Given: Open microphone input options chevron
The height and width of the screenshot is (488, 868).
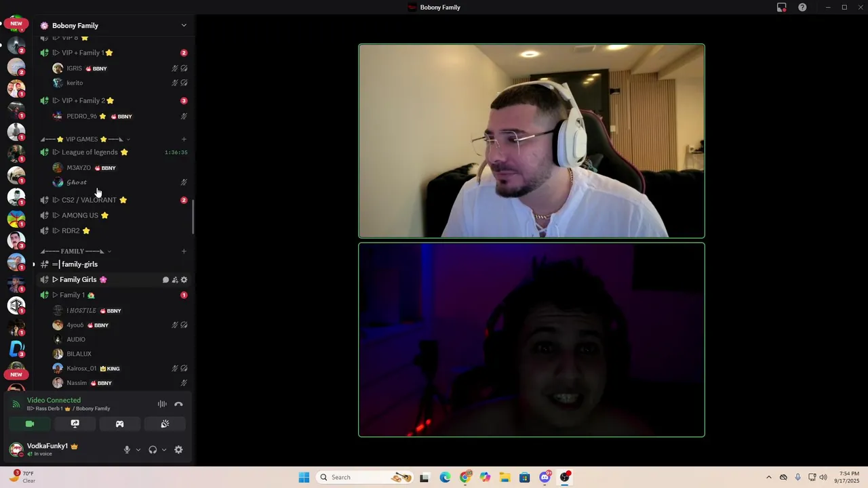Looking at the screenshot, I should [138, 449].
